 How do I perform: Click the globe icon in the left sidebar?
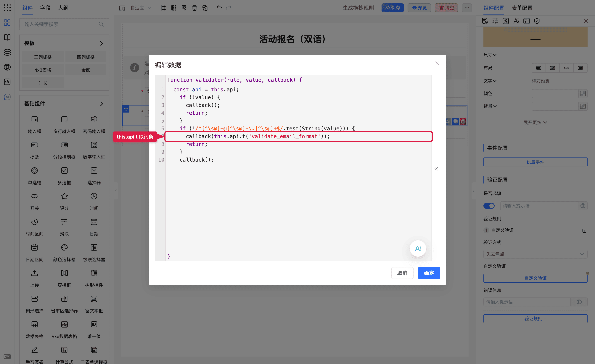click(7, 67)
